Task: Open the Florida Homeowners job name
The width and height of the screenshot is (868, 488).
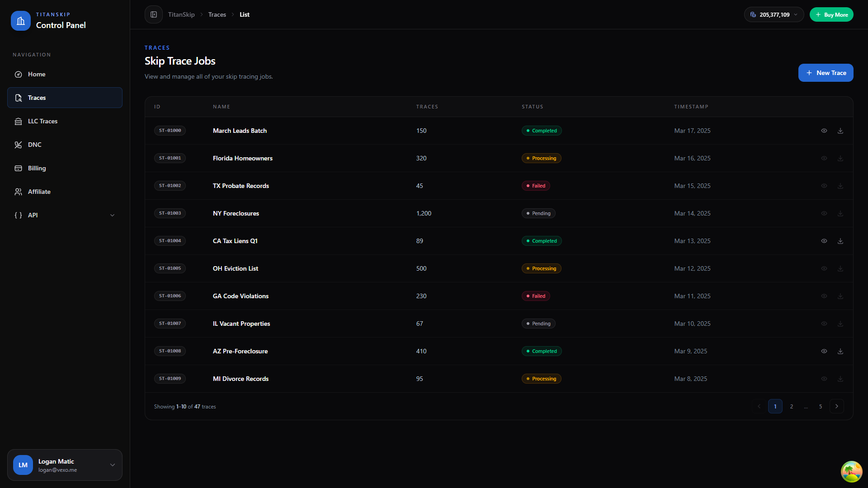Action: (243, 158)
